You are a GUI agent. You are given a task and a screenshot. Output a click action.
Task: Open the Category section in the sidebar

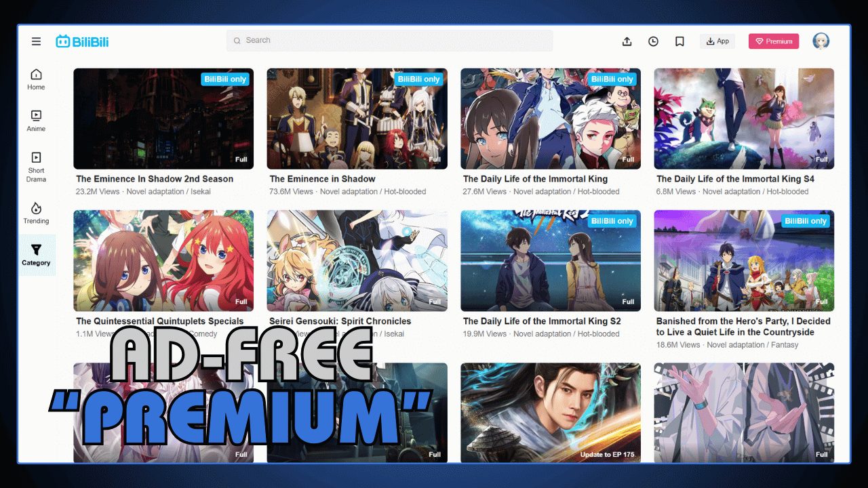[x=35, y=254]
